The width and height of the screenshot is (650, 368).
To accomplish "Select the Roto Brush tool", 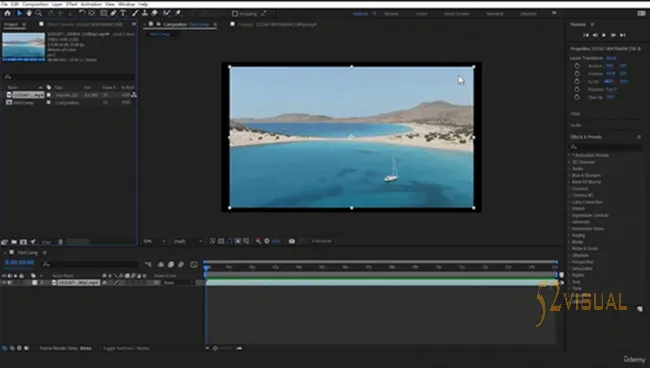I will coord(167,13).
